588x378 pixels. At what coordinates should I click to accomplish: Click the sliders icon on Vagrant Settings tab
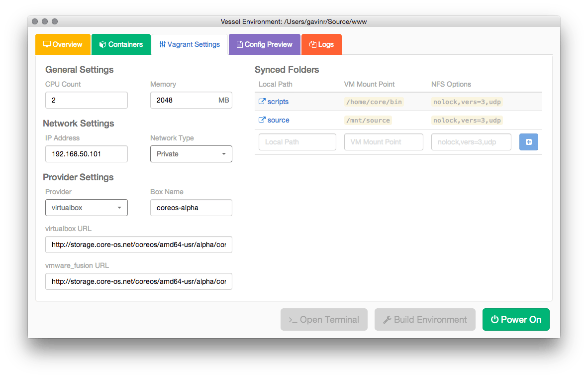(162, 44)
